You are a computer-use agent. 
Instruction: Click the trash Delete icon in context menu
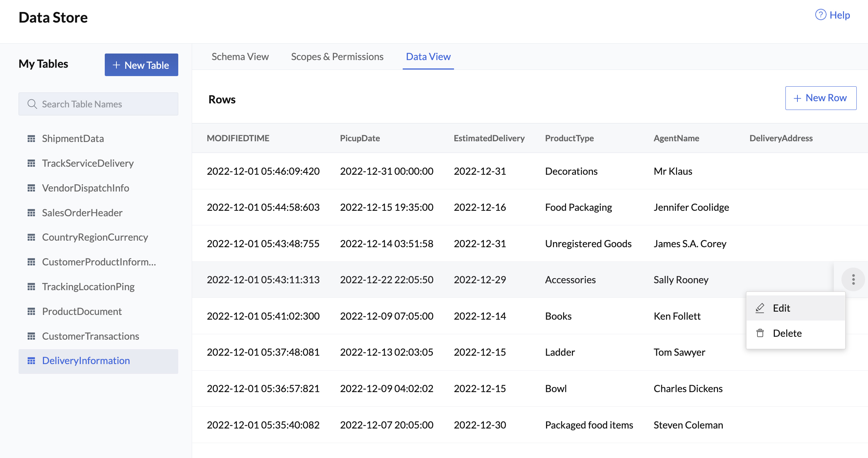pyautogui.click(x=760, y=333)
